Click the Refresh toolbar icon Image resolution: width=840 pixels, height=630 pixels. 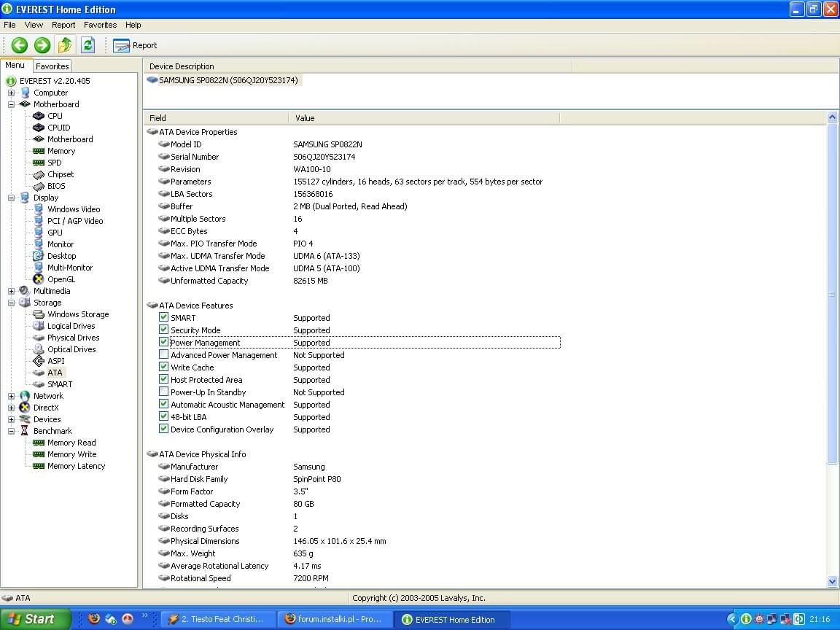[87, 45]
